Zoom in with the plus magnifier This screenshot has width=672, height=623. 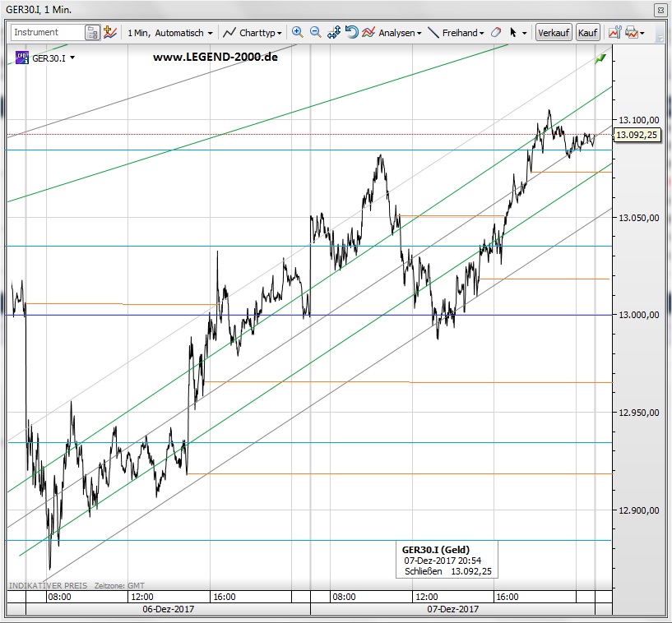(297, 32)
